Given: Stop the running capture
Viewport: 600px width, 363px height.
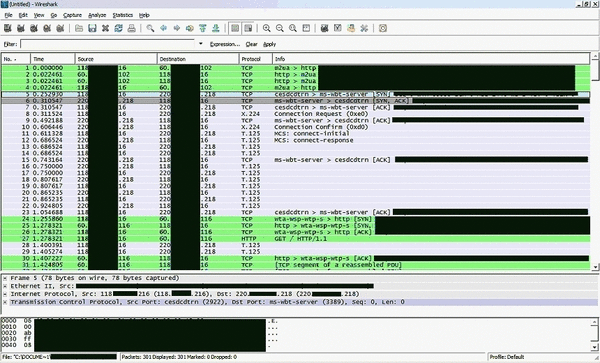Looking at the screenshot, I should [x=47, y=28].
